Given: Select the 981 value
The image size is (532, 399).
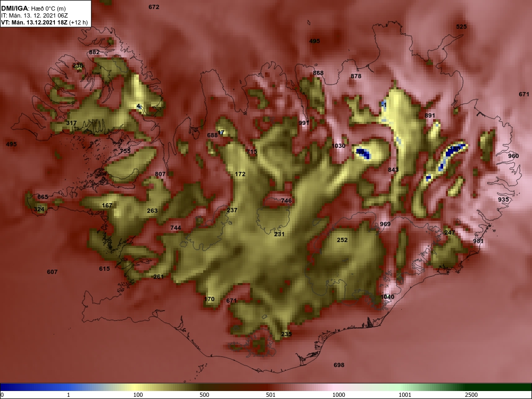Looking at the screenshot, I should click(x=478, y=241).
